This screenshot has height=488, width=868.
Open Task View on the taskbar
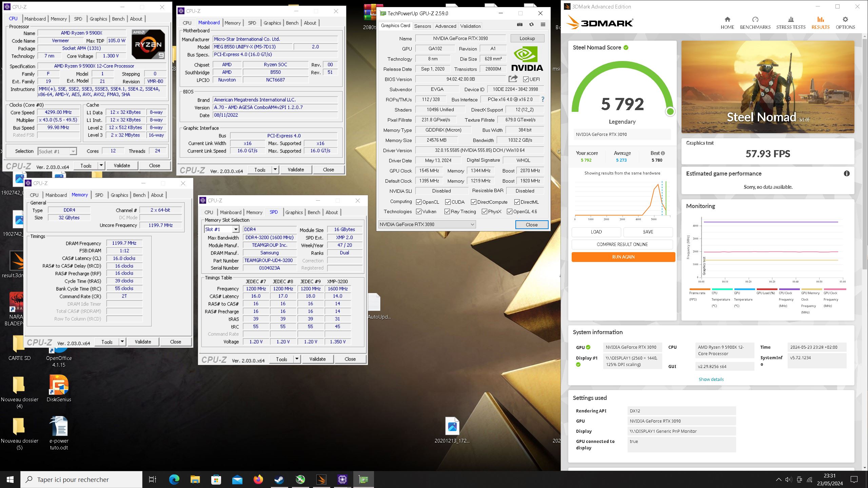(153, 480)
